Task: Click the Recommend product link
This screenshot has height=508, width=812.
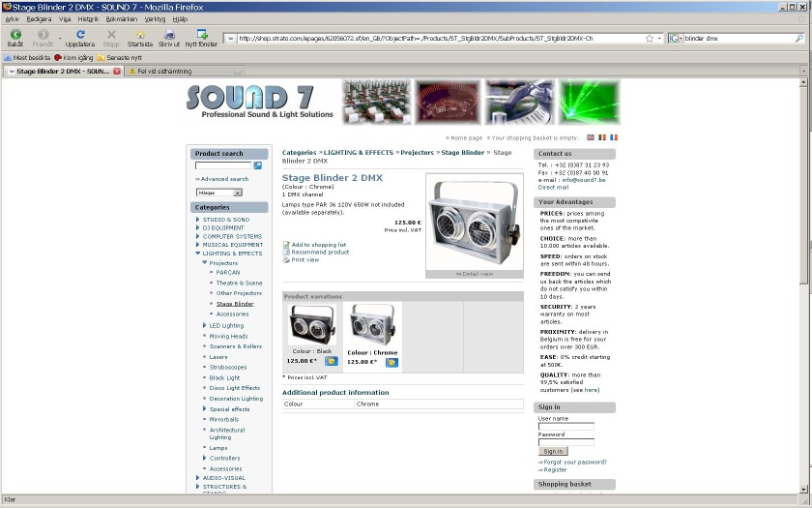Action: [x=320, y=252]
